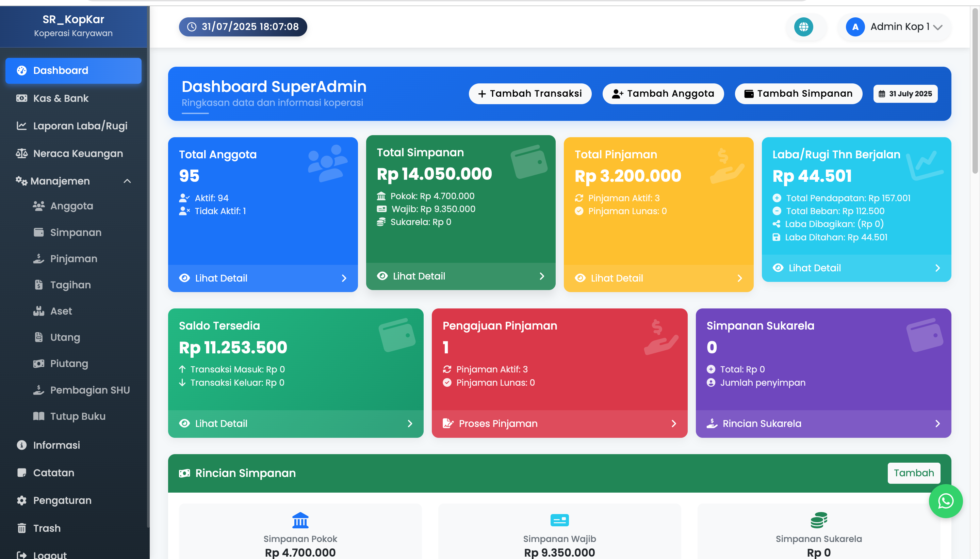The width and height of the screenshot is (980, 559).
Task: Click the 31 July 2025 date picker
Action: pos(905,94)
